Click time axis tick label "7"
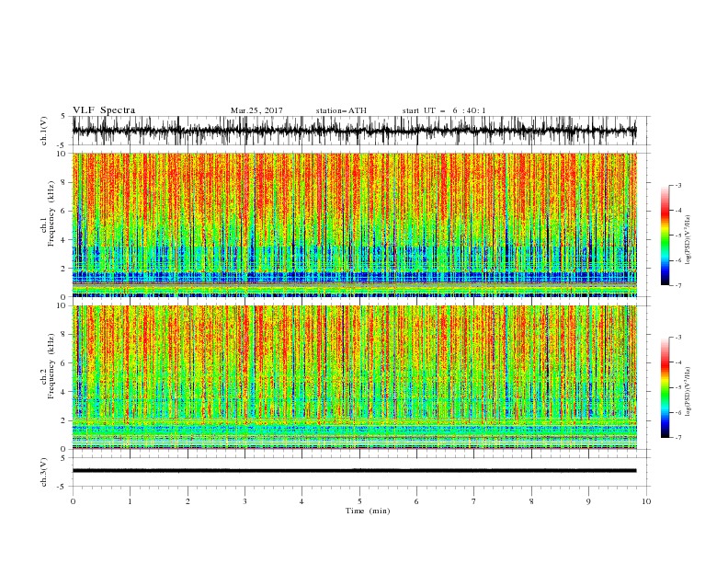Screen dimensions: 728x563 tap(474, 501)
